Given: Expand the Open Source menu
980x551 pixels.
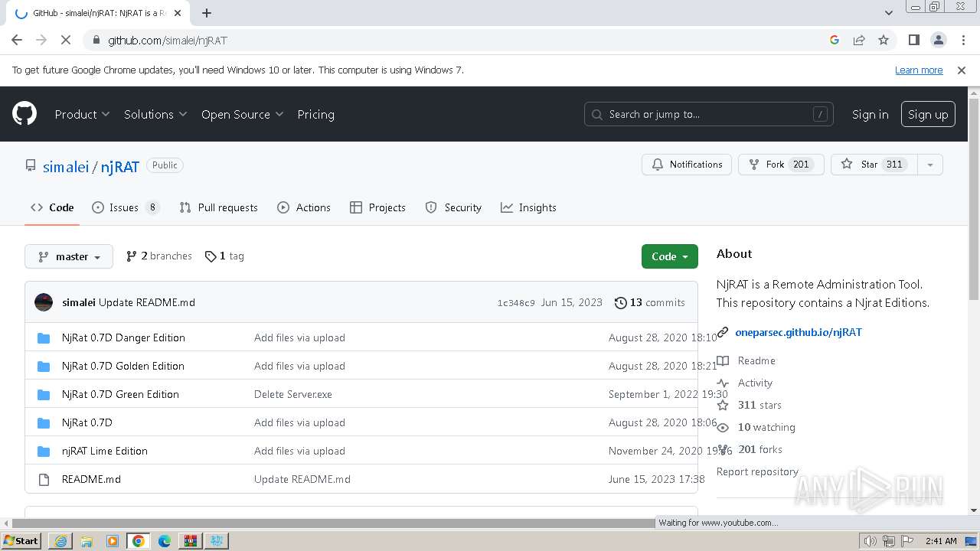Looking at the screenshot, I should coord(242,114).
